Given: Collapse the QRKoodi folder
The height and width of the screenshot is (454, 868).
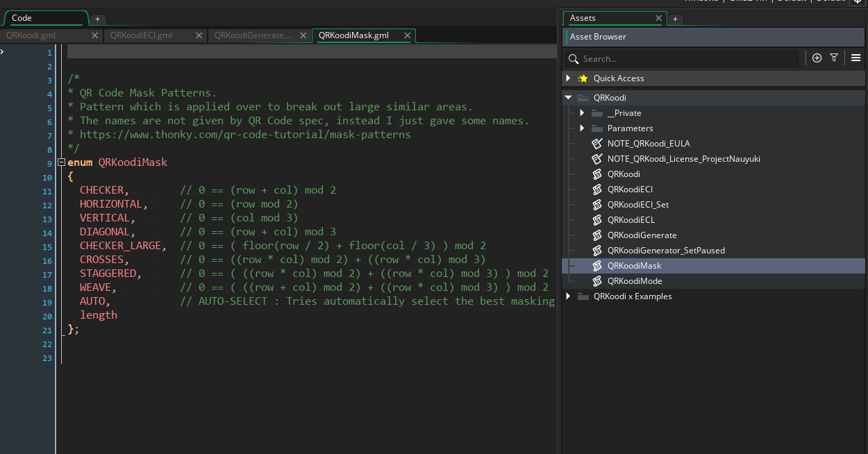Looking at the screenshot, I should point(568,98).
